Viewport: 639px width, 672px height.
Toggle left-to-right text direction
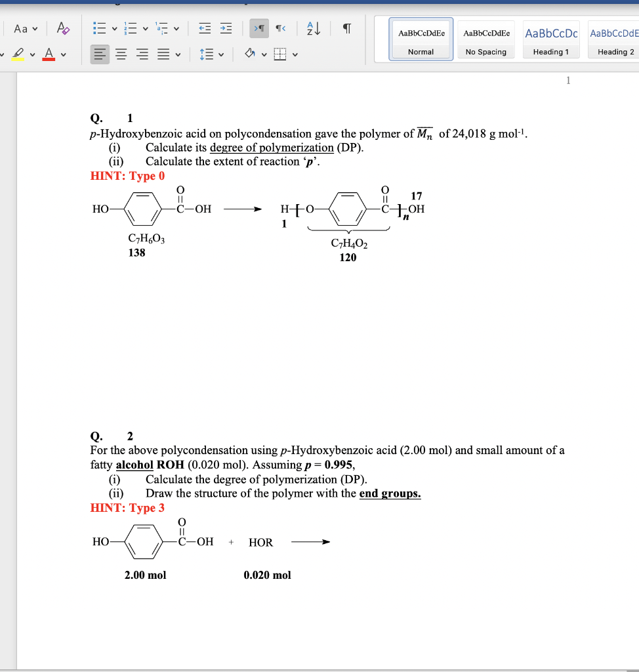(260, 28)
